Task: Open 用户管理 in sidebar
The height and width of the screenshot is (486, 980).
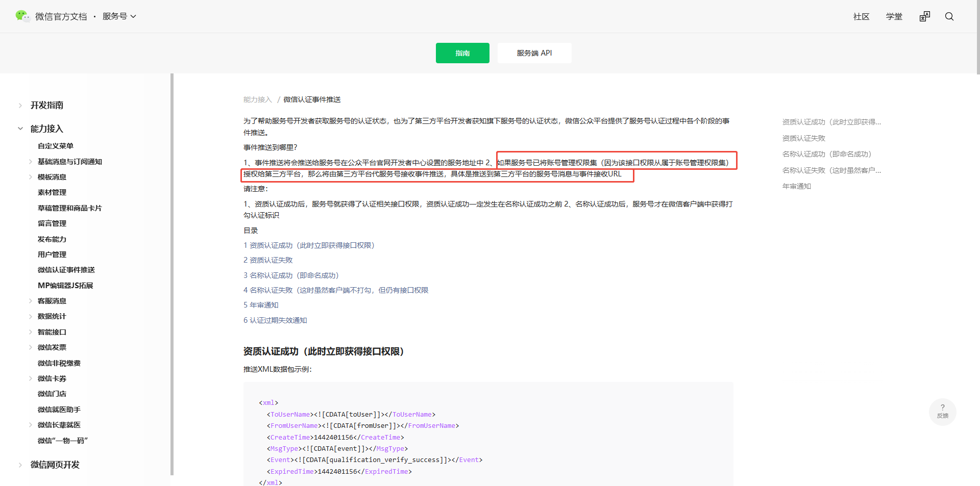Action: [52, 254]
